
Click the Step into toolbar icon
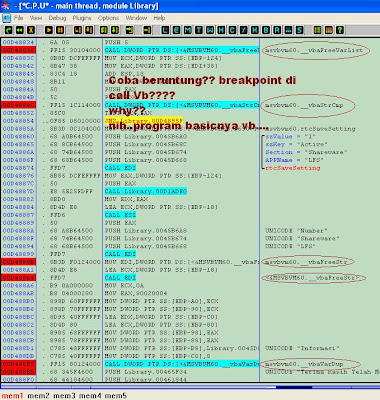(78, 30)
